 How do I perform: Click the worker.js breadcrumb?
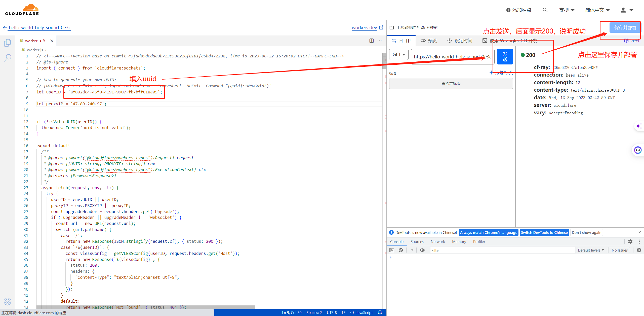point(35,50)
